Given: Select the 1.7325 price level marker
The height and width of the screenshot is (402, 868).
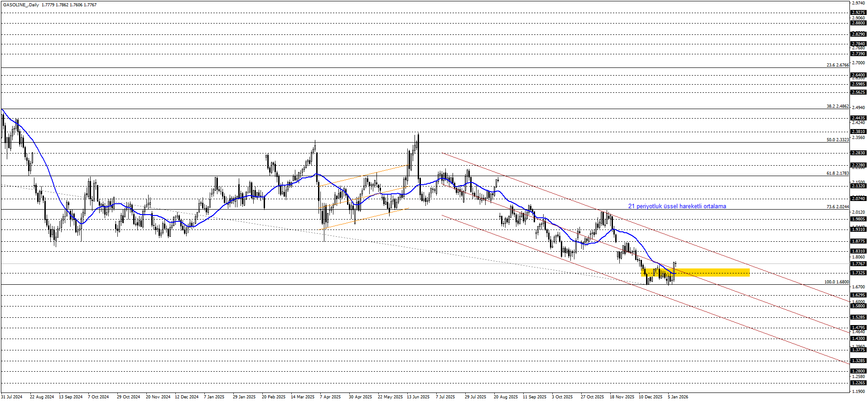Looking at the screenshot, I should pos(858,273).
